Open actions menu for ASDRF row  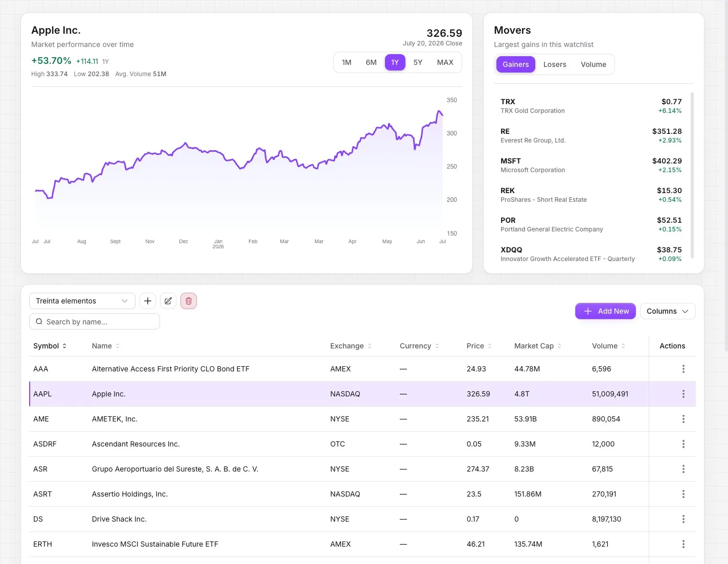point(684,444)
